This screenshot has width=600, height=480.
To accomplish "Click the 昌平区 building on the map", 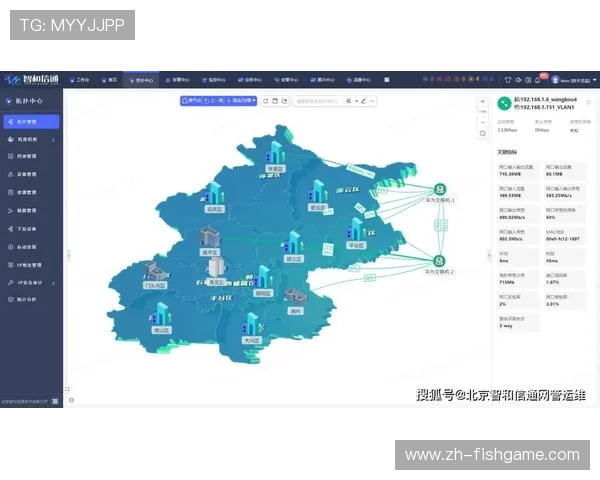I will point(210,237).
